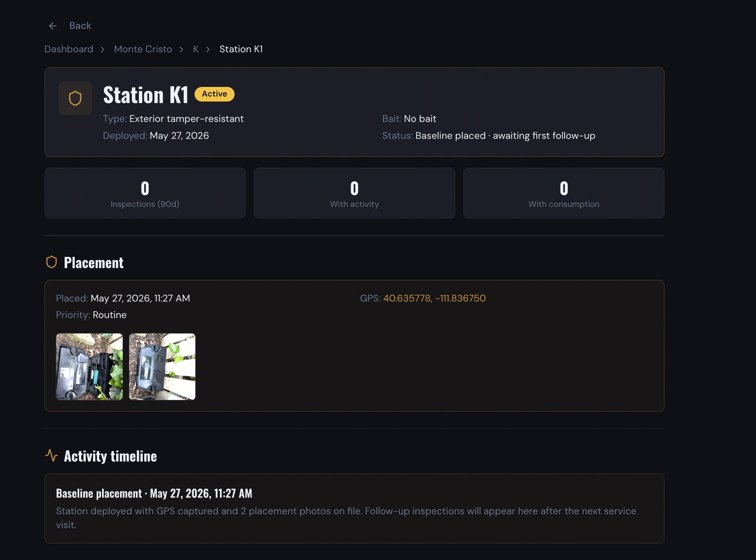Select the Placement section heading

94,263
